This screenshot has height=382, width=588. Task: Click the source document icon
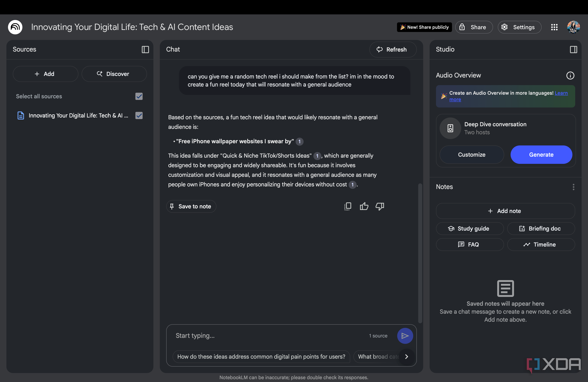21,115
